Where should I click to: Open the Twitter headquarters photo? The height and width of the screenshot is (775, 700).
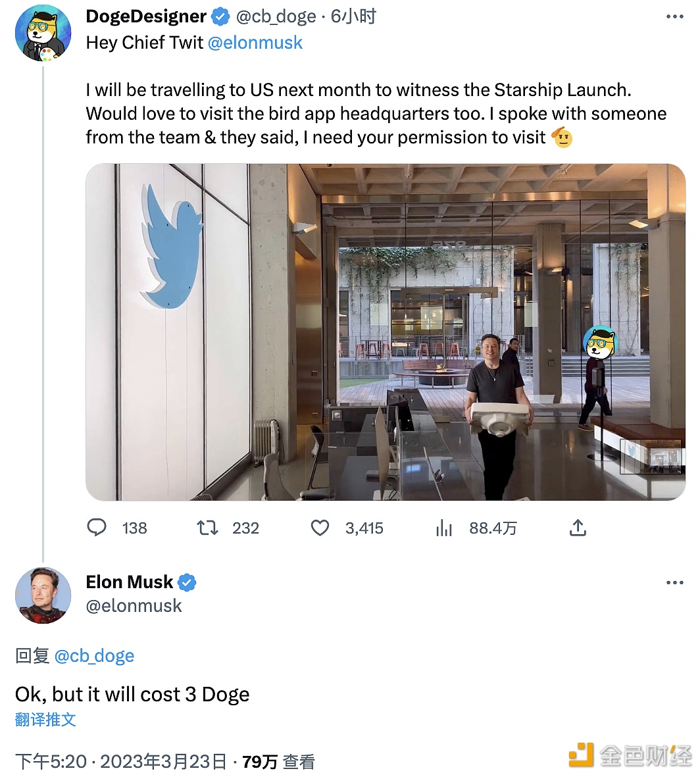386,332
